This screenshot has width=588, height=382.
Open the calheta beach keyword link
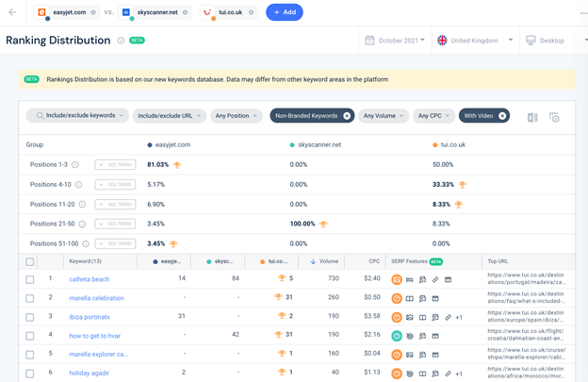pos(90,279)
